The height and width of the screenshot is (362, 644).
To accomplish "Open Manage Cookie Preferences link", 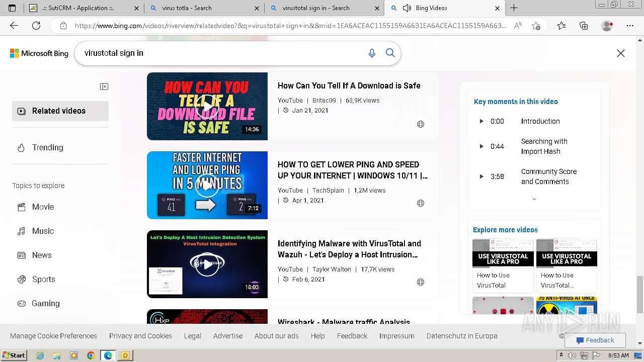I will pos(53,336).
